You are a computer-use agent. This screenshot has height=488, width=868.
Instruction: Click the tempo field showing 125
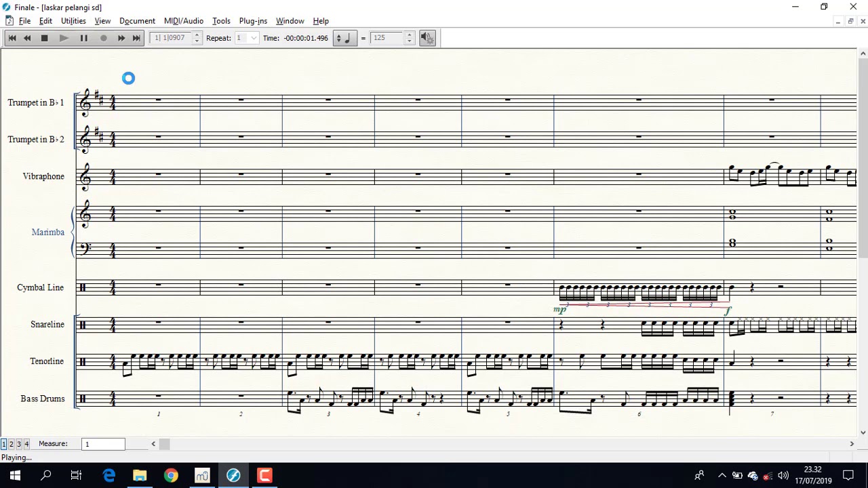387,38
